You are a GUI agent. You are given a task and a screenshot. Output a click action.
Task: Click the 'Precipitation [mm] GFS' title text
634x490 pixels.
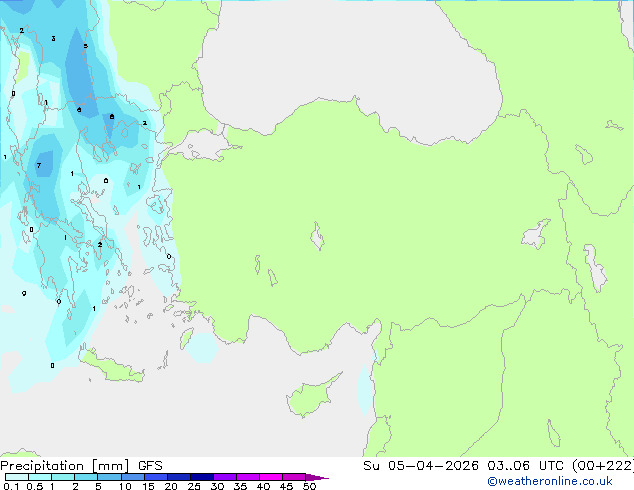[81, 466]
